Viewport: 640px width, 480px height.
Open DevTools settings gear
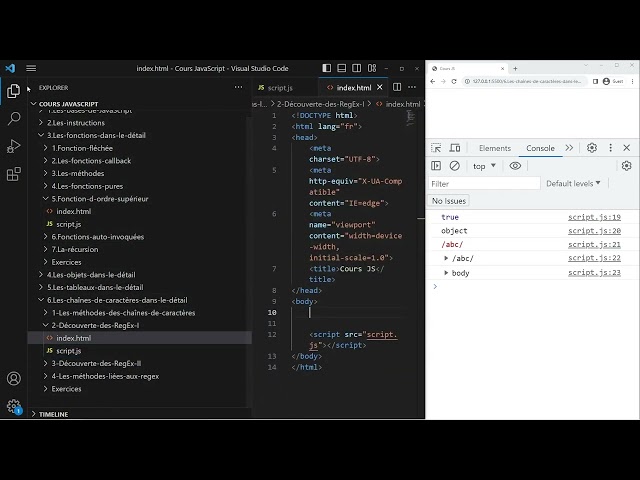tap(592, 148)
